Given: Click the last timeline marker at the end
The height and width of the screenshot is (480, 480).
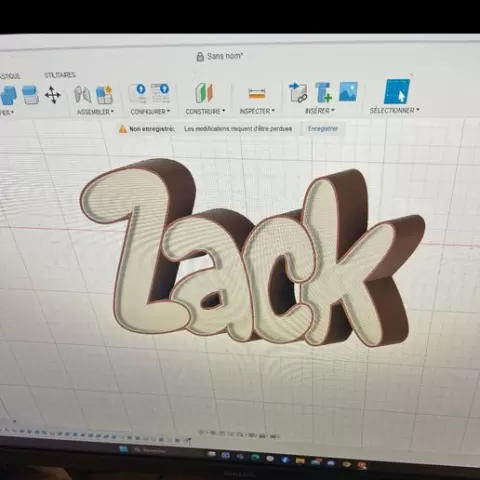Looking at the screenshot, I should (189, 441).
